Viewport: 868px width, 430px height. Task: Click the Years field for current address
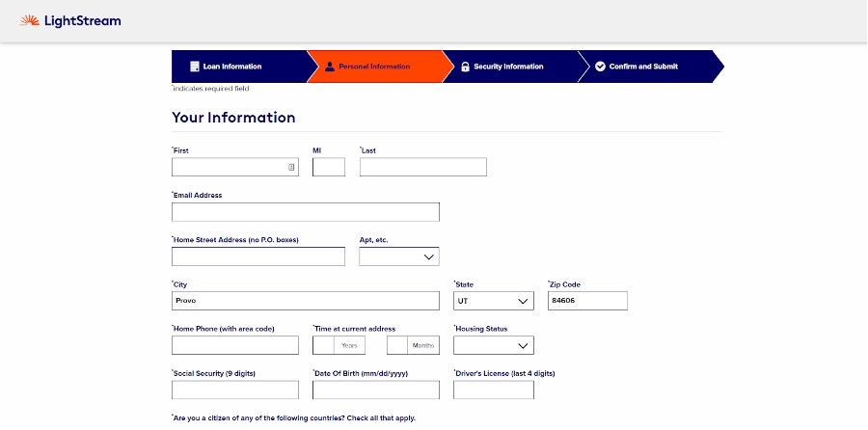[x=339, y=345]
